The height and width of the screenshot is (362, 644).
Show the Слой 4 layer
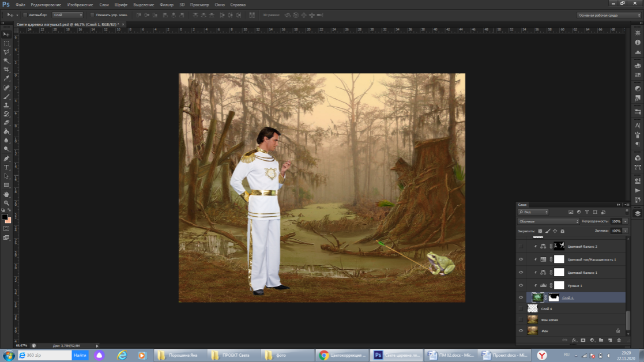[521, 308]
